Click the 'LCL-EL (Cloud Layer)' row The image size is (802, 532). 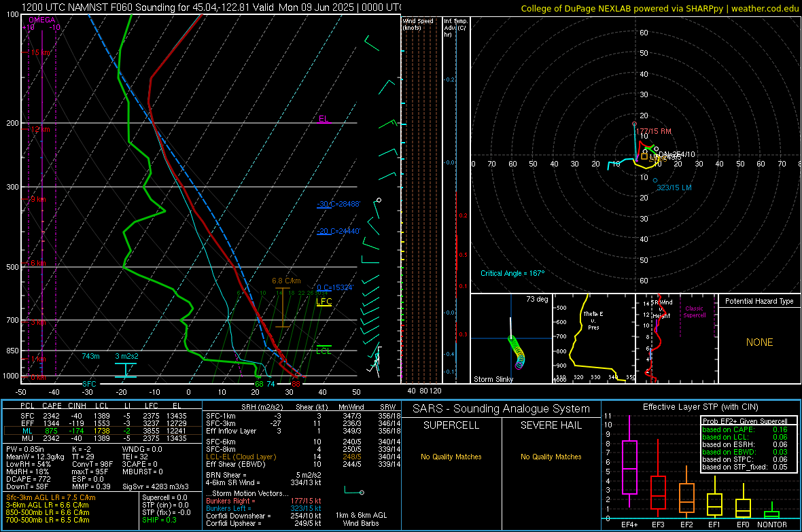pos(303,457)
